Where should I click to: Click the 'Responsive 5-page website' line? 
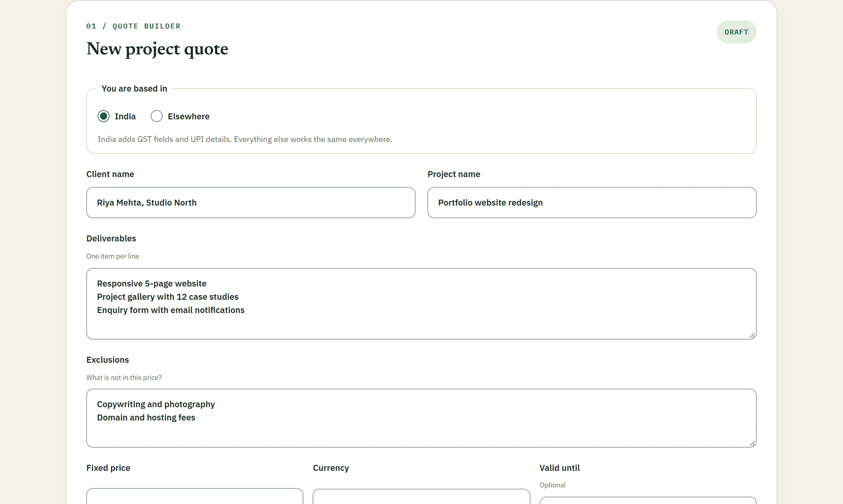(152, 283)
